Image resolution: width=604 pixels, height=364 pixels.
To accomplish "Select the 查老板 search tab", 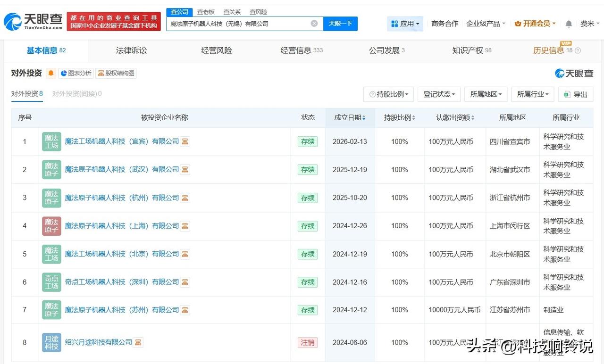I will 206,12.
